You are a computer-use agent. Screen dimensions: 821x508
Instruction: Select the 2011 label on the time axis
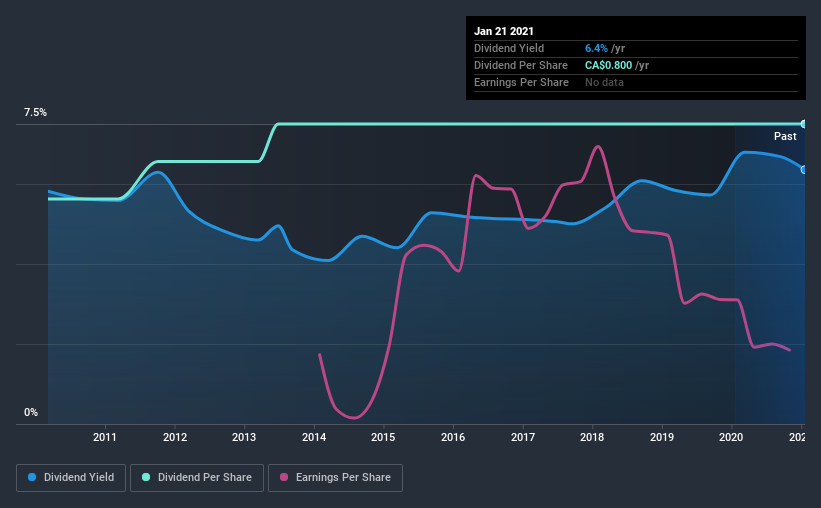click(105, 437)
